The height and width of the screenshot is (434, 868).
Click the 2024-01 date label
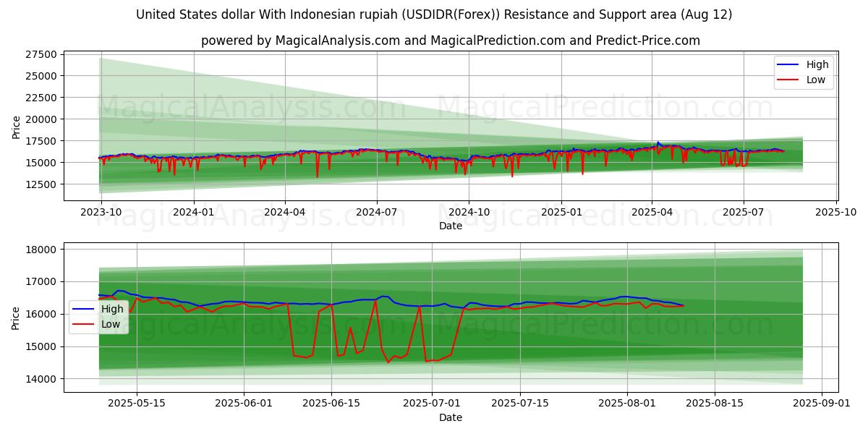coord(193,213)
